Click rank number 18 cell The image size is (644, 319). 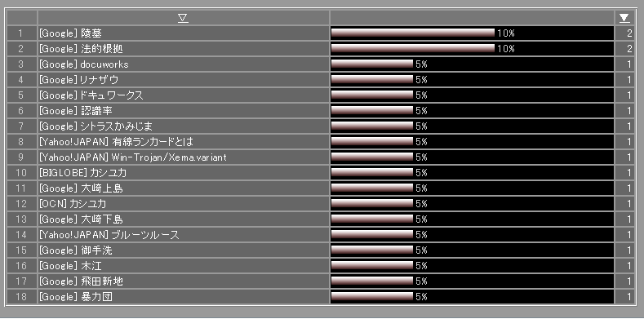(x=22, y=296)
